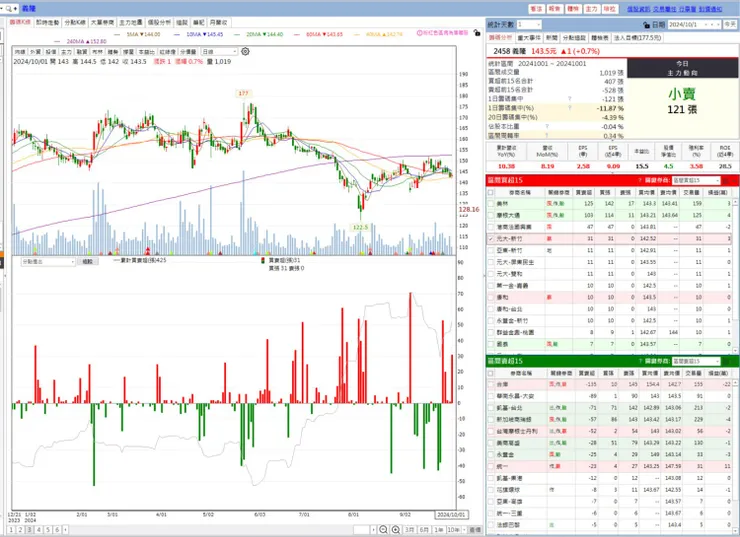Set the chart range to 3月
This screenshot has height=537, width=740.
tap(410, 530)
